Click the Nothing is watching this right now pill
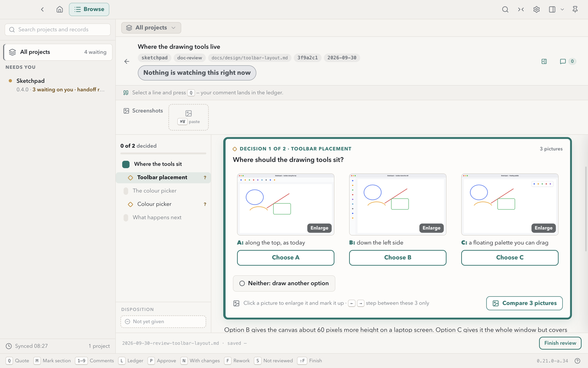The height and width of the screenshot is (368, 588). 197,73
